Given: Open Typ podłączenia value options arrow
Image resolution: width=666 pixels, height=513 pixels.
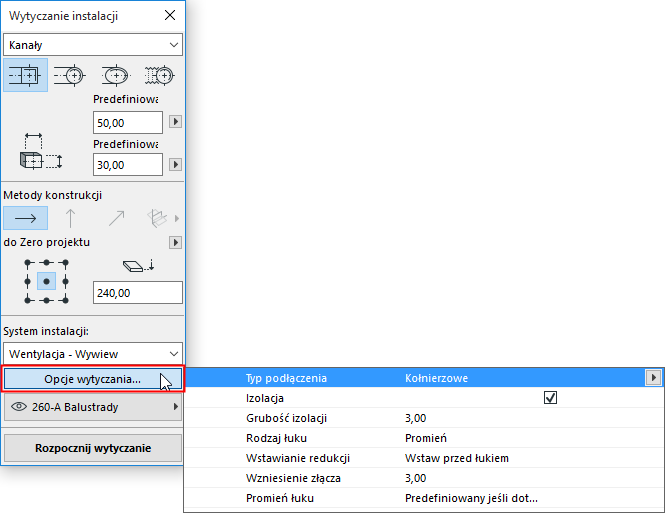Looking at the screenshot, I should pos(653,377).
